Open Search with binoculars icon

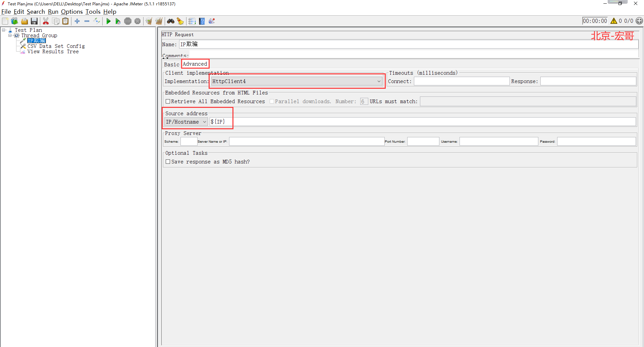tap(171, 21)
